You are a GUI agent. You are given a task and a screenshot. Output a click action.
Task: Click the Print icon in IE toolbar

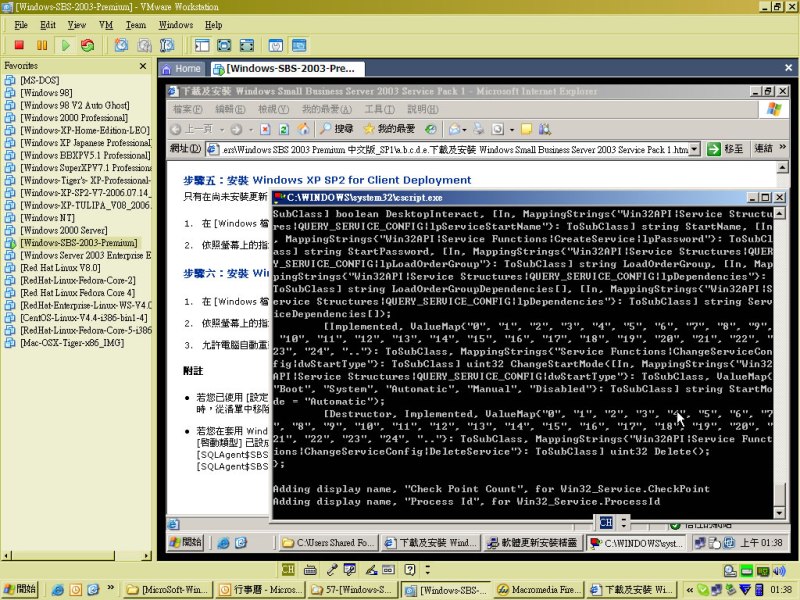[479, 129]
